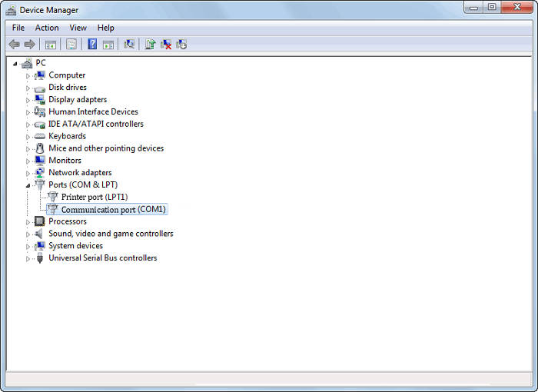Open the File menu
538x392 pixels.
(18, 28)
